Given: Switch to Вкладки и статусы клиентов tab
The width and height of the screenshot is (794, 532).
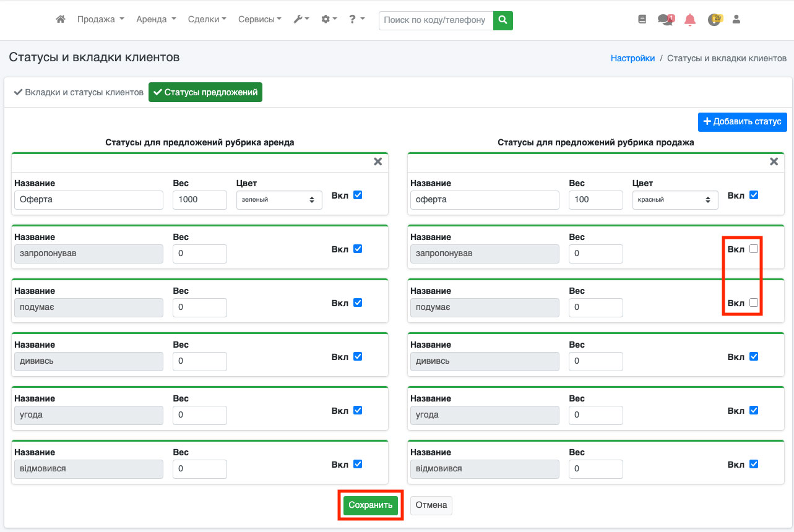Looking at the screenshot, I should [x=79, y=92].
